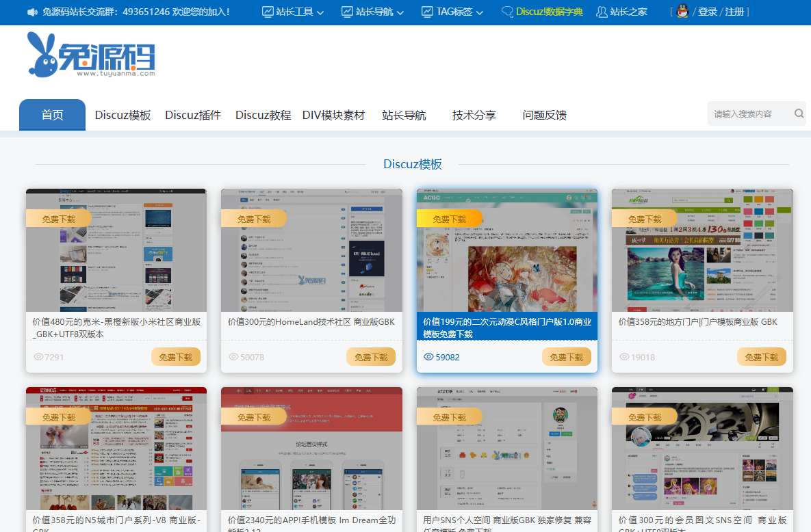
Task: Open the 站长导航 tab in main navigation
Action: pyautogui.click(x=404, y=115)
